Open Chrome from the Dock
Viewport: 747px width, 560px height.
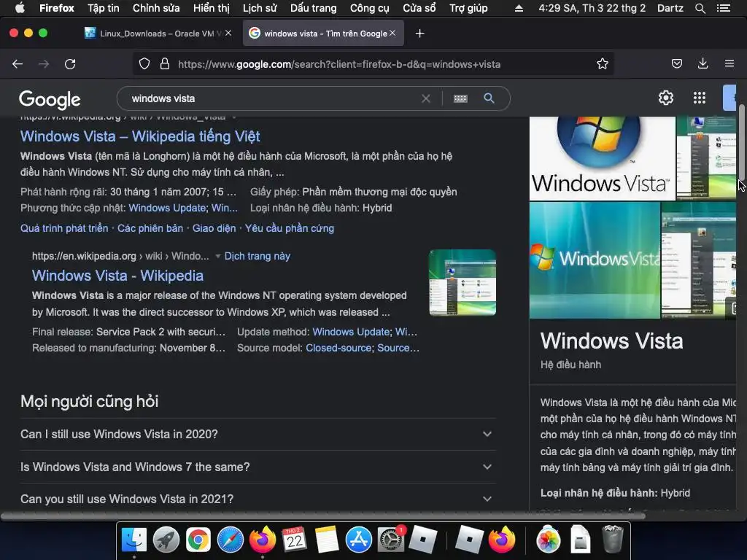point(198,540)
